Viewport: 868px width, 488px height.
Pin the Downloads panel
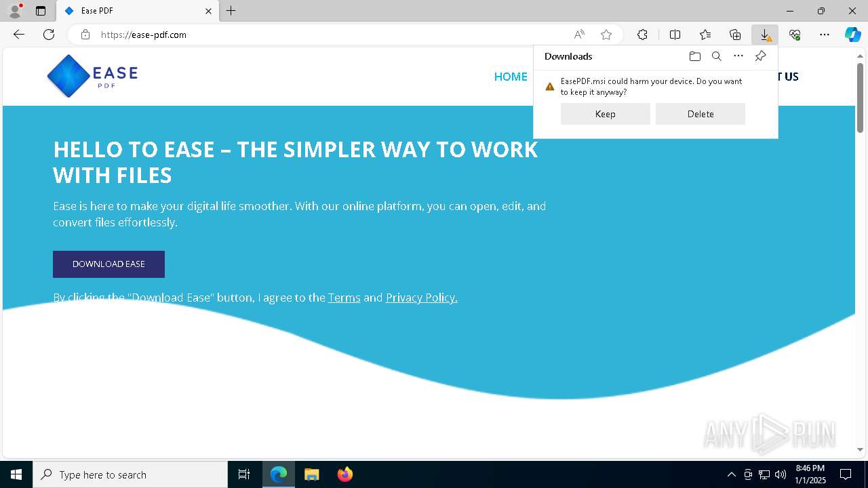(760, 56)
